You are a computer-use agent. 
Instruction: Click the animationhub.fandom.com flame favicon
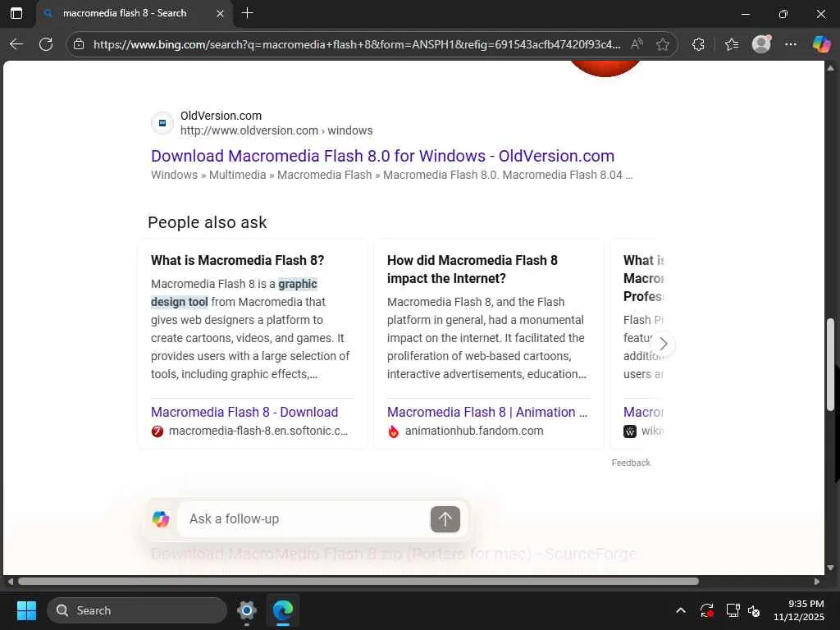[393, 431]
